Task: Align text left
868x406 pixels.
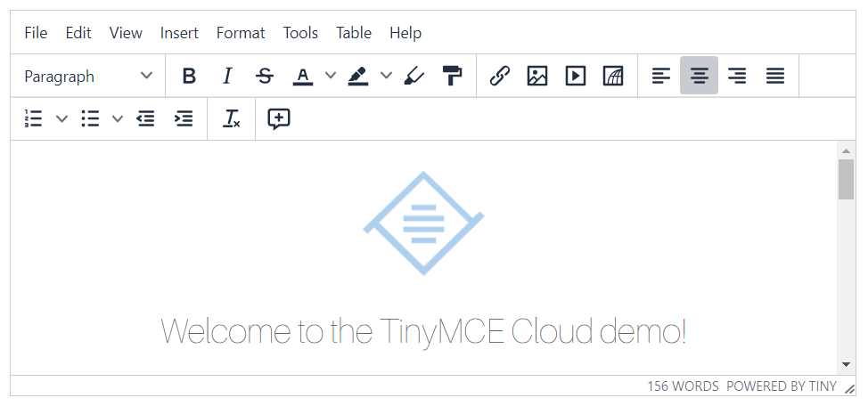Action: (661, 76)
